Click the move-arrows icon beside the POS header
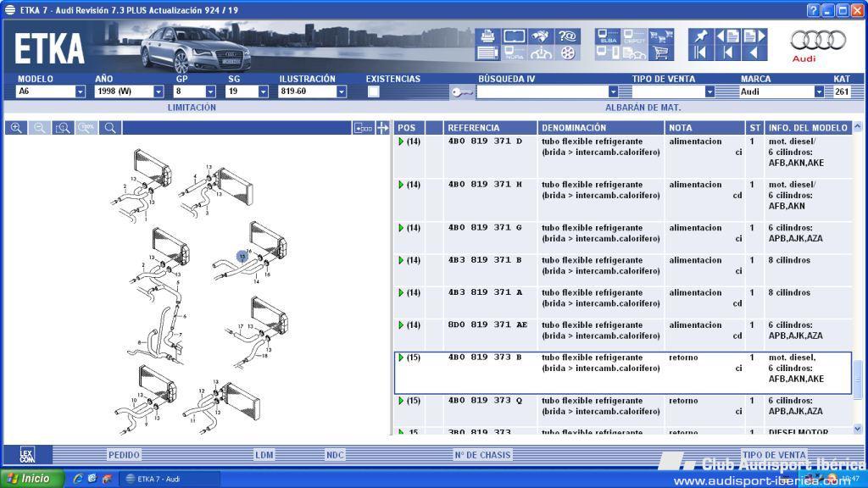Image resolution: width=868 pixels, height=488 pixels. (x=383, y=128)
